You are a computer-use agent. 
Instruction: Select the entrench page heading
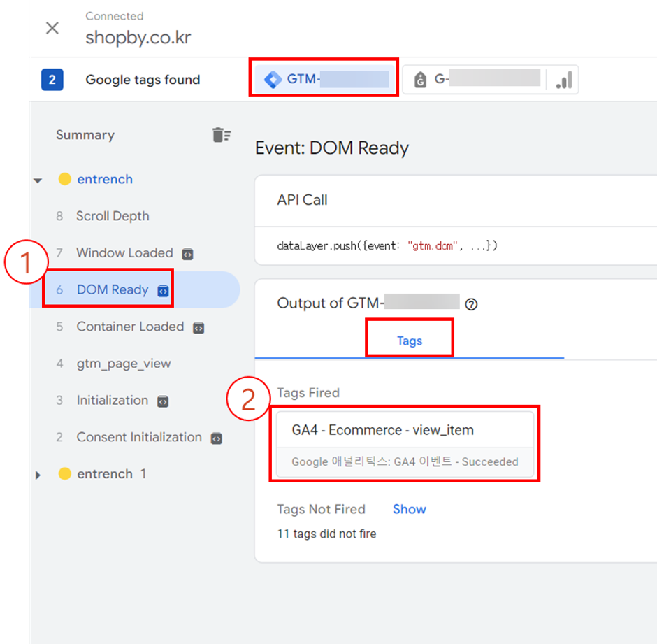click(x=105, y=180)
